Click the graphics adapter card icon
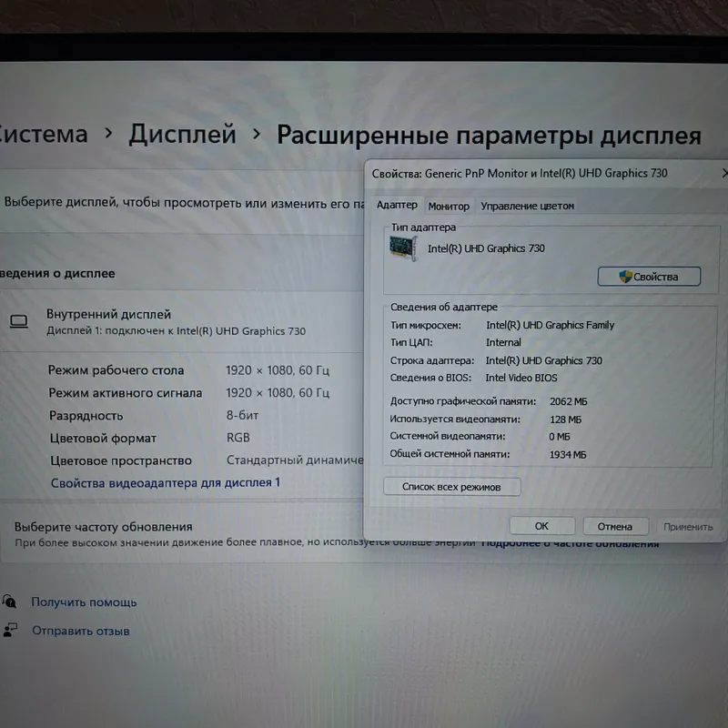Screen dimensions: 728x728 tap(403, 248)
